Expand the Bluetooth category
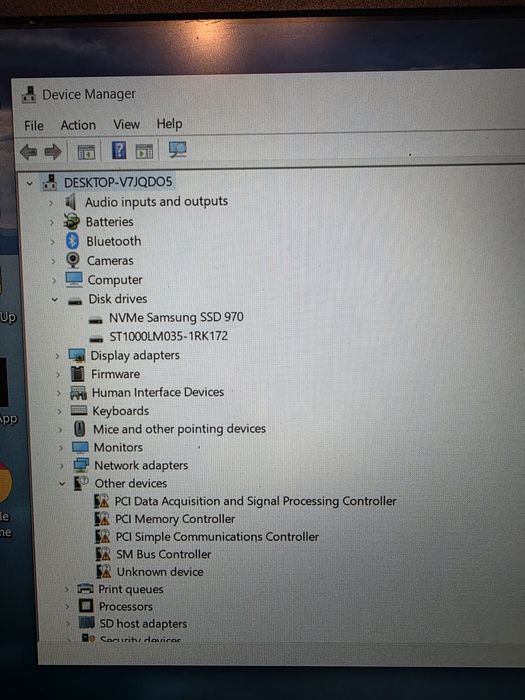This screenshot has height=700, width=525. click(x=53, y=242)
